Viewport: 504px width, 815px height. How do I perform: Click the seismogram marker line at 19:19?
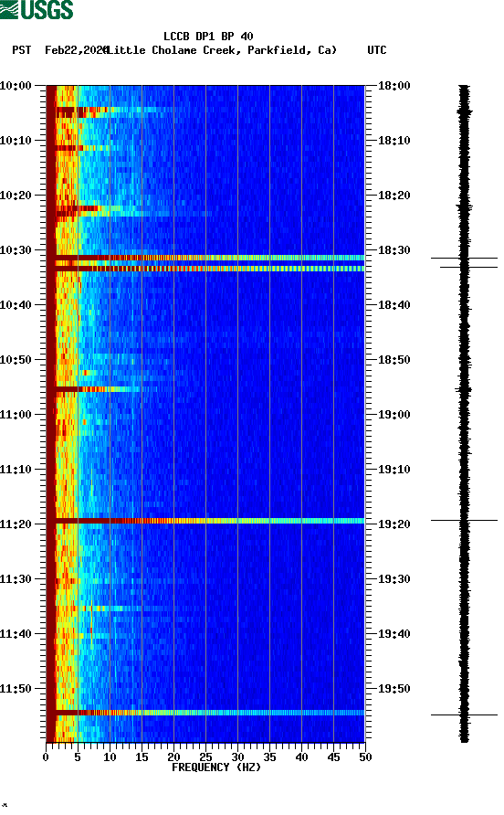click(x=464, y=520)
